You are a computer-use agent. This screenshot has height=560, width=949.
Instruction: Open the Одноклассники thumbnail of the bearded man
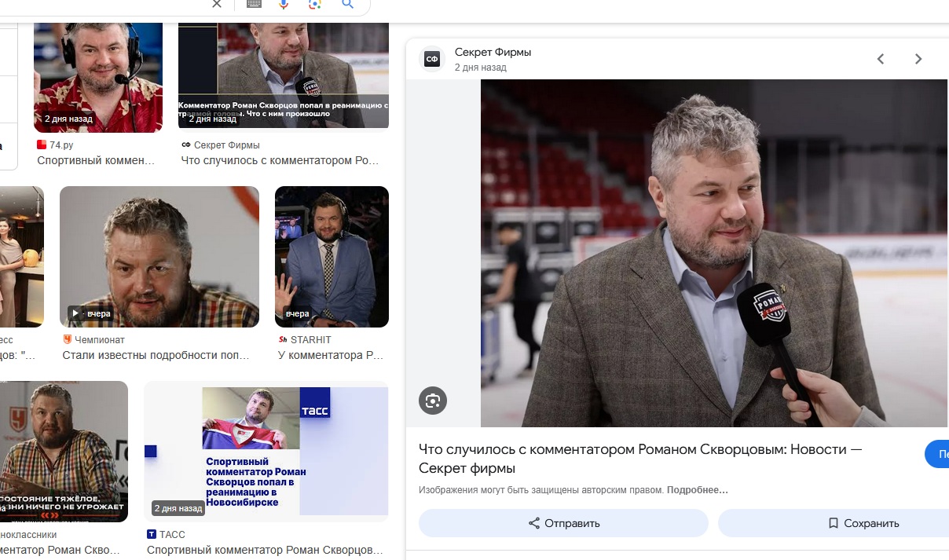point(64,452)
